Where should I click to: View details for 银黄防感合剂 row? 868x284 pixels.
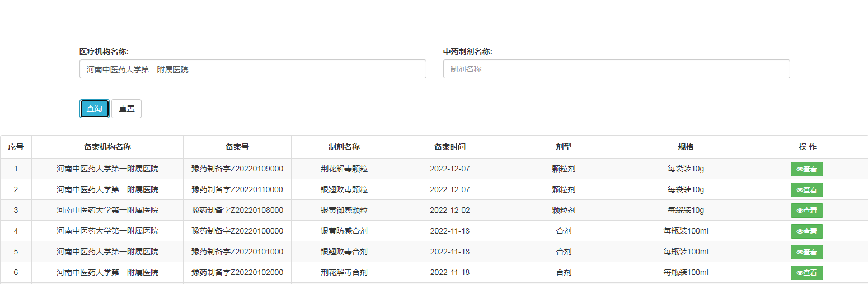tap(807, 231)
